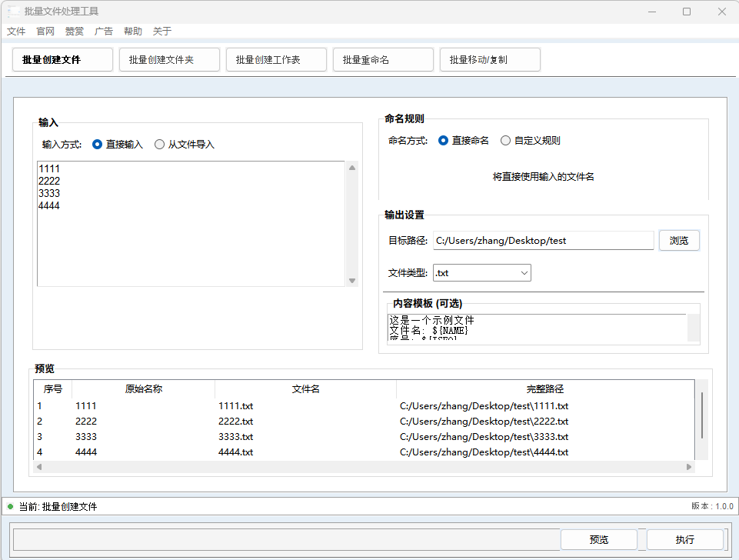This screenshot has width=739, height=560.
Task: Select the 自定义规则 naming option
Action: click(x=507, y=140)
